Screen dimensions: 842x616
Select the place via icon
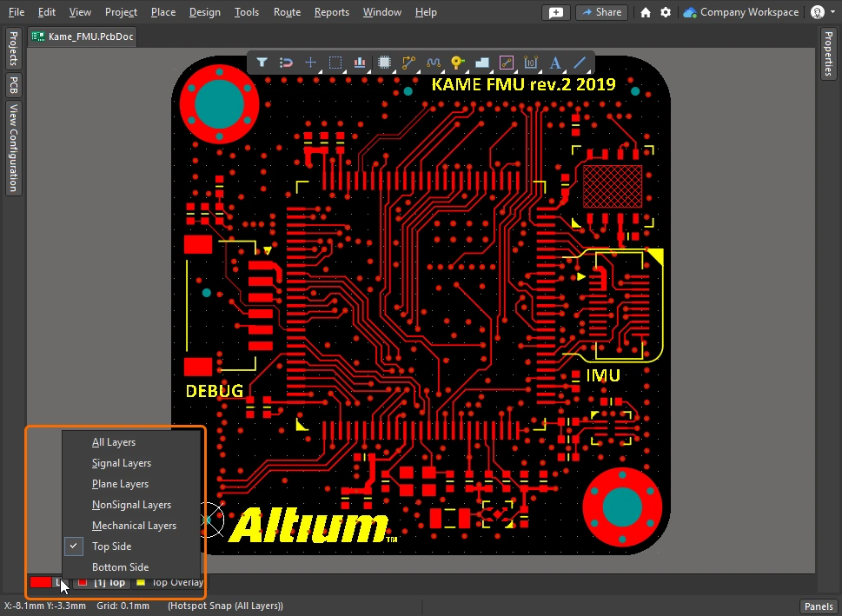(x=458, y=63)
